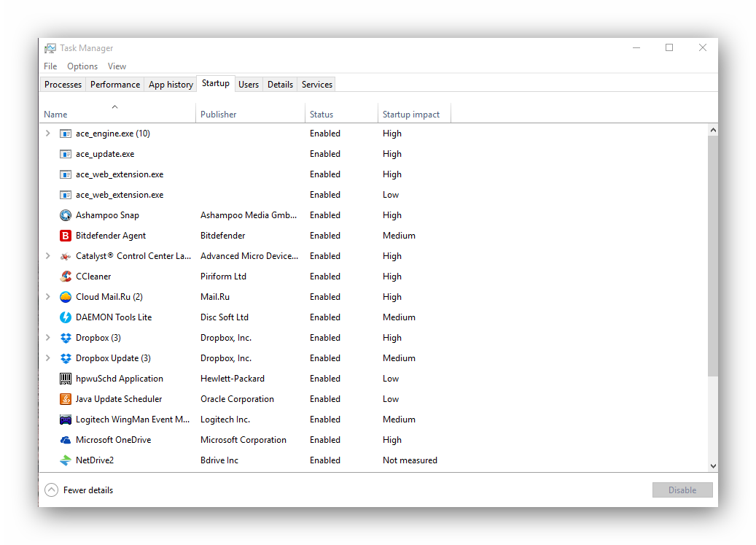Expand the ace_engine.exe (10) group
Image resolution: width=756 pixels, height=545 pixels.
47,133
